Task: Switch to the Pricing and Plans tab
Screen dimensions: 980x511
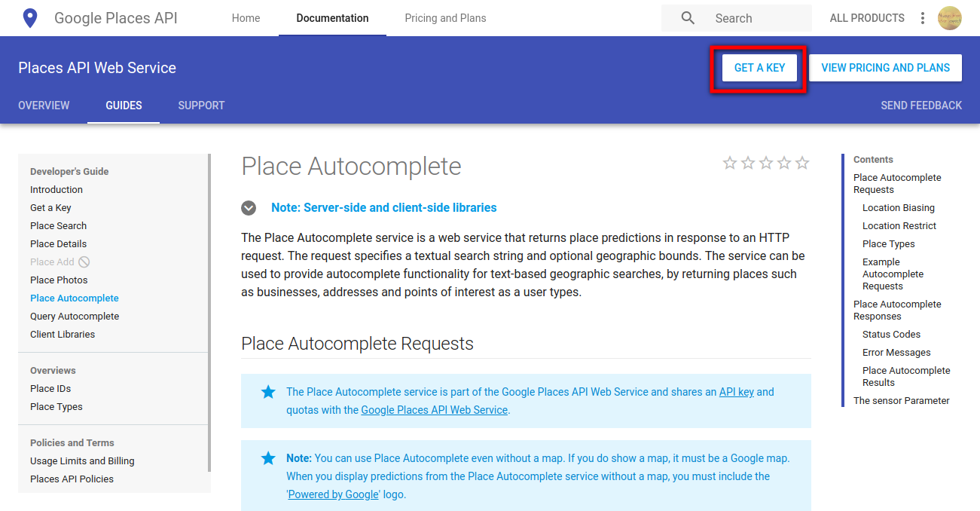Action: (x=445, y=18)
